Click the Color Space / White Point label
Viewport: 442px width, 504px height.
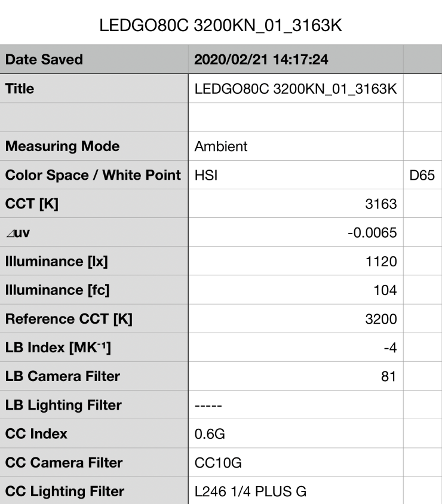coord(93,175)
